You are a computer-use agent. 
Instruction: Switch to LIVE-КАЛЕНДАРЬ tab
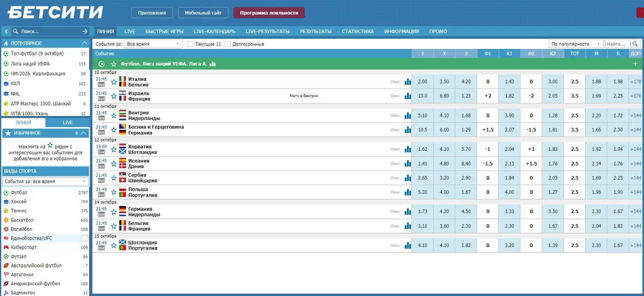214,31
